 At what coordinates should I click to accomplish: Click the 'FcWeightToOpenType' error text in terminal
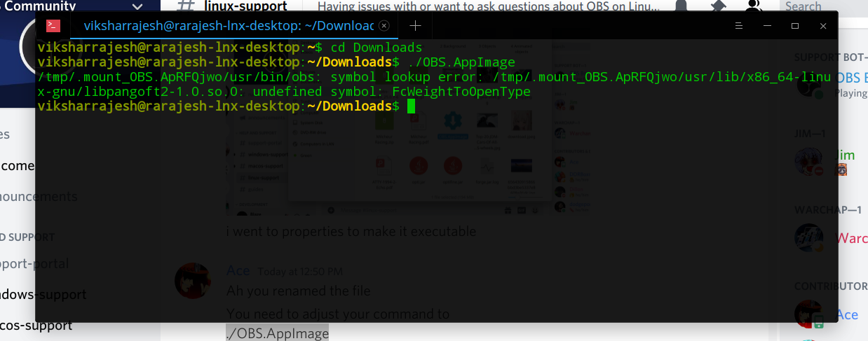click(x=461, y=92)
